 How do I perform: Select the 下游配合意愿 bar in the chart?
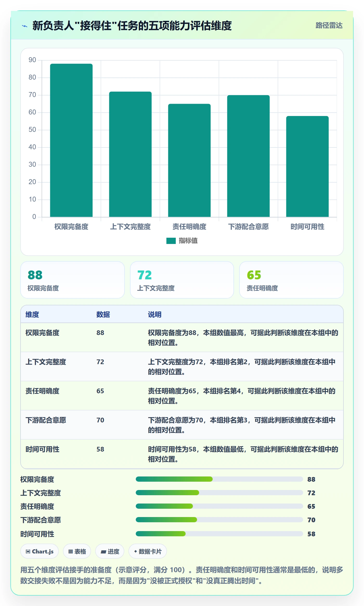pos(248,156)
